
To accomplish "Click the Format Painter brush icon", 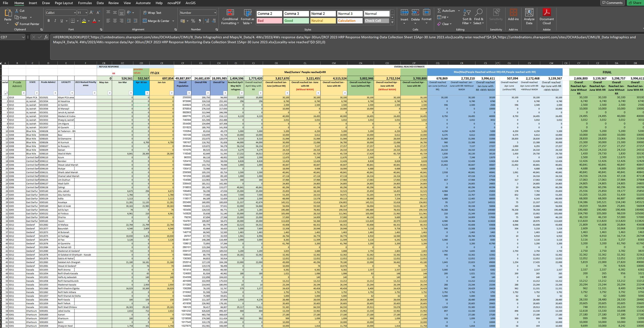I will 17,24.
